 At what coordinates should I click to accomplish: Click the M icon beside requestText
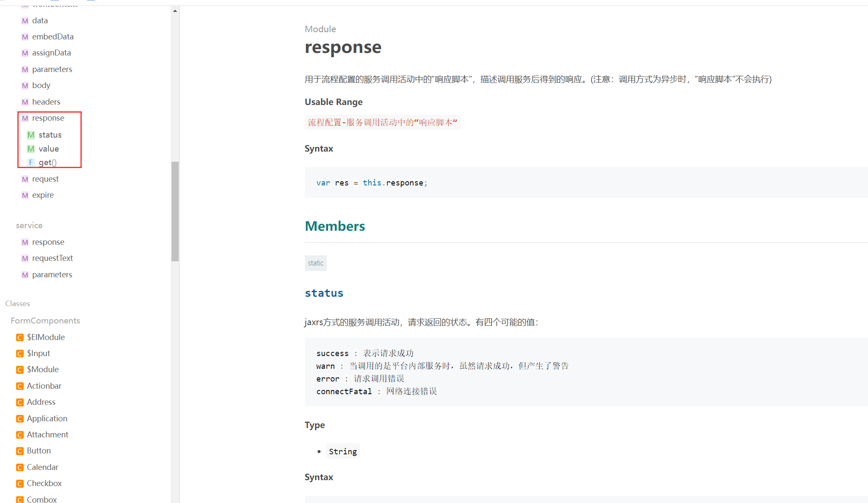(25, 258)
